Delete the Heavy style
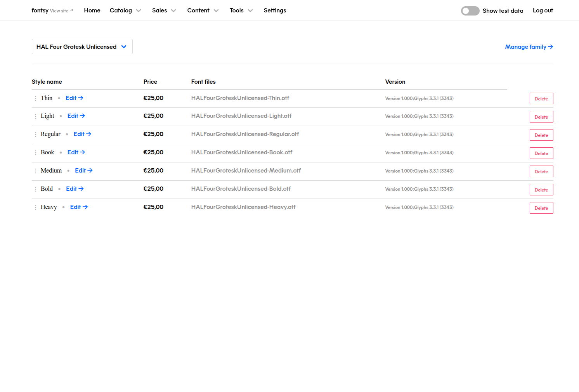Screen dimensions: 579x392 pos(541,208)
